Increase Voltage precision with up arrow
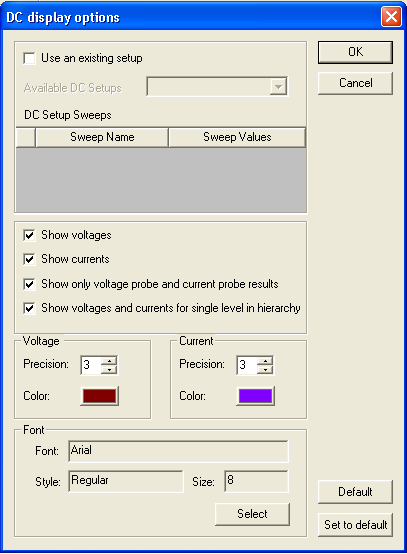Image resolution: width=407 pixels, height=554 pixels. pos(109,361)
